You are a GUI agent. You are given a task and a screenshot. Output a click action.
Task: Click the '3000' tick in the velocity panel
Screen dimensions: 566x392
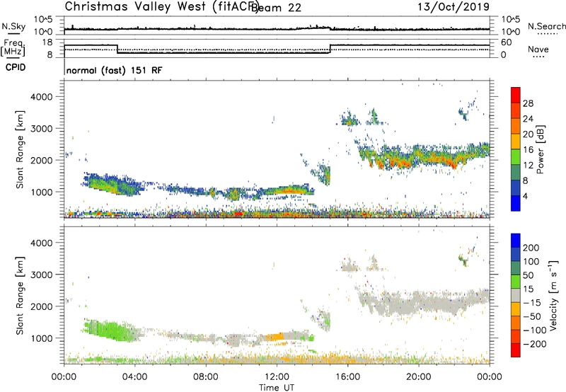coord(42,275)
